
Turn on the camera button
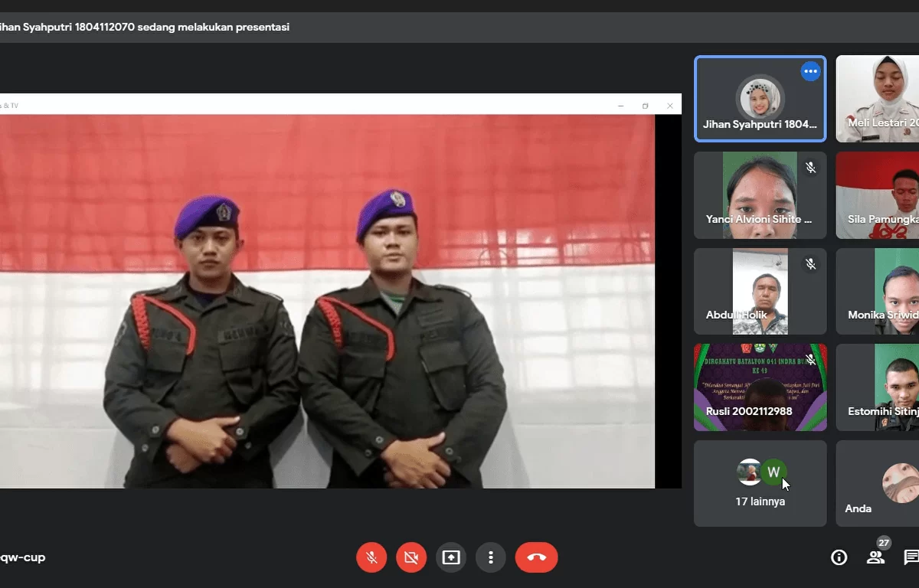click(411, 557)
